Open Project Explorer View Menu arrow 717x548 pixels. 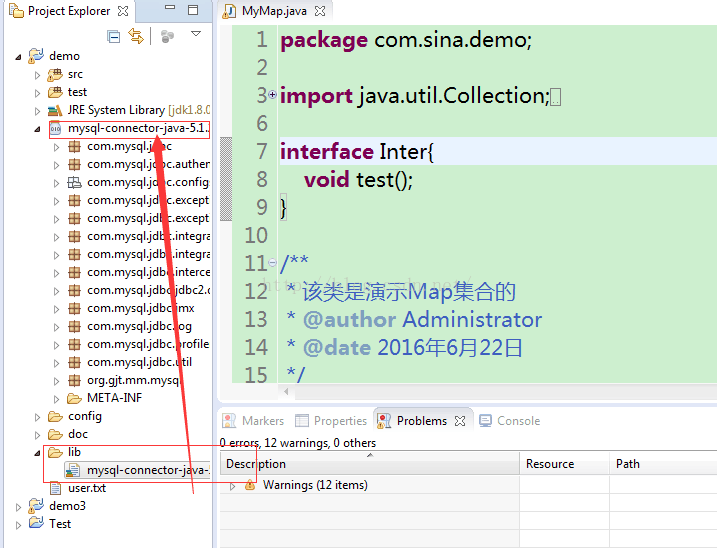point(196,33)
